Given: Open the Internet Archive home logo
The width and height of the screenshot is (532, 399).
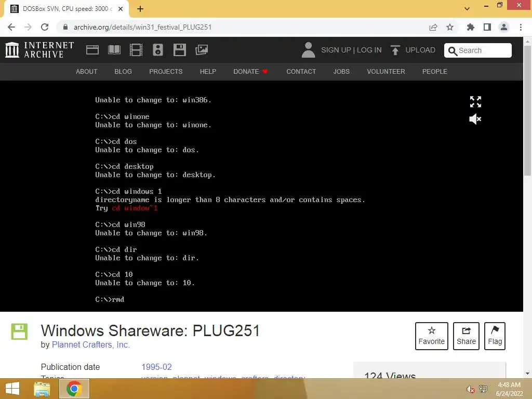Looking at the screenshot, I should tap(39, 50).
